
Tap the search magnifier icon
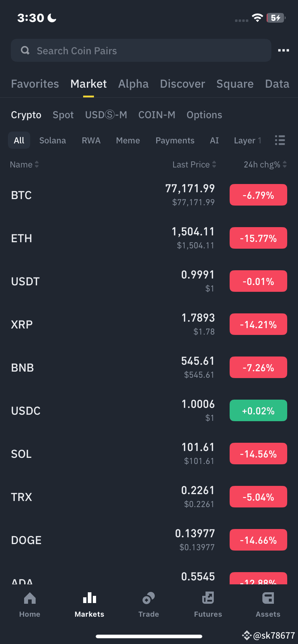coord(25,50)
